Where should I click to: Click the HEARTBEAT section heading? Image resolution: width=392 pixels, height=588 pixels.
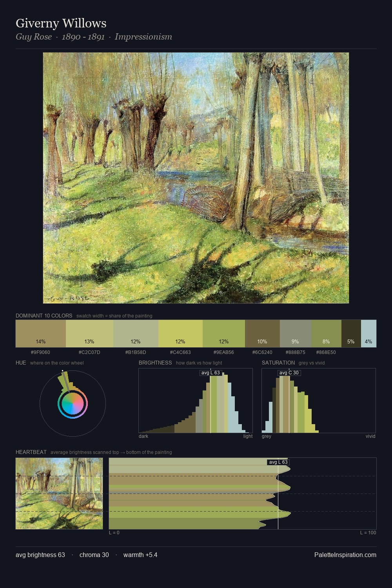[x=31, y=452]
